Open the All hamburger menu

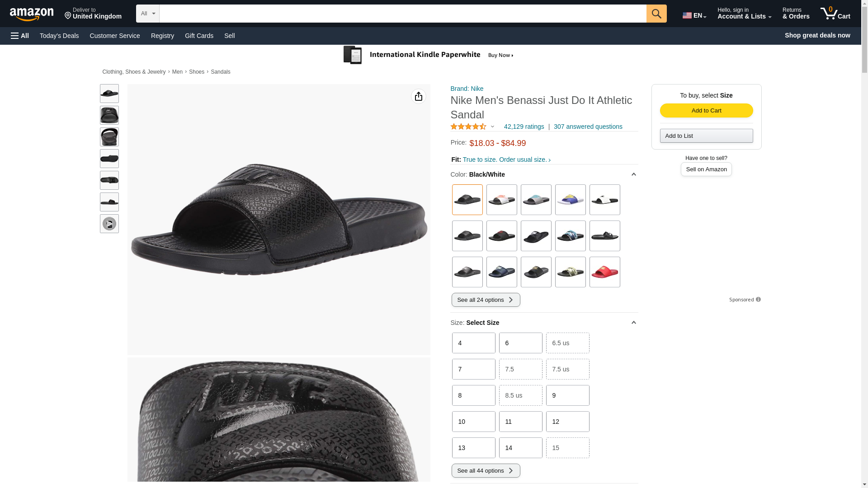pyautogui.click(x=20, y=36)
